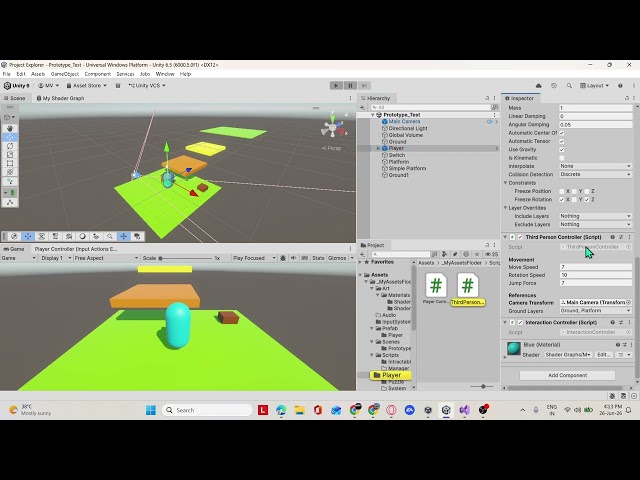Image resolution: width=640 pixels, height=480 pixels.
Task: Click the Blue material preview sphere
Action: pyautogui.click(x=514, y=349)
